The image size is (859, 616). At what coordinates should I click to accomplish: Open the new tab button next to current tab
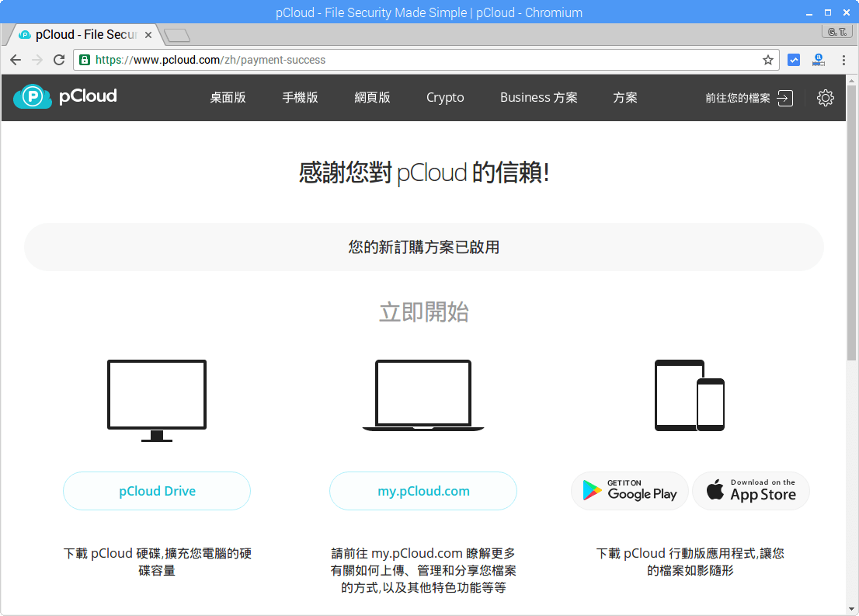click(177, 34)
